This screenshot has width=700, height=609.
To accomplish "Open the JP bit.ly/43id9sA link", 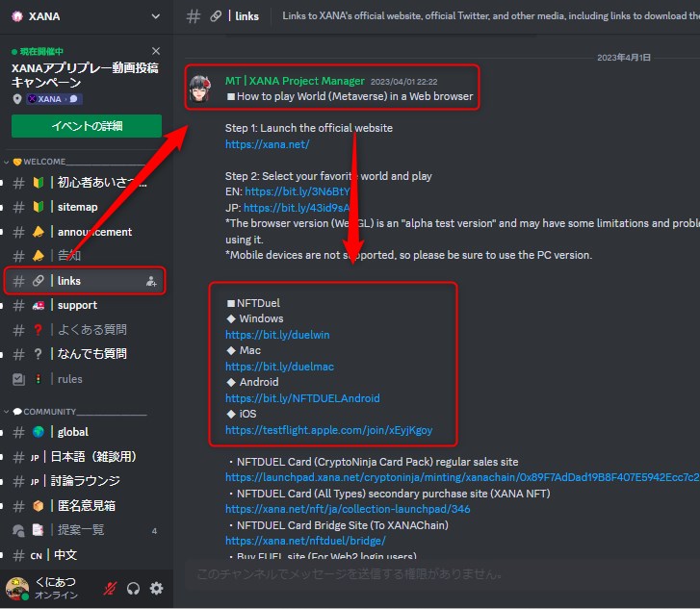I will pos(297,208).
